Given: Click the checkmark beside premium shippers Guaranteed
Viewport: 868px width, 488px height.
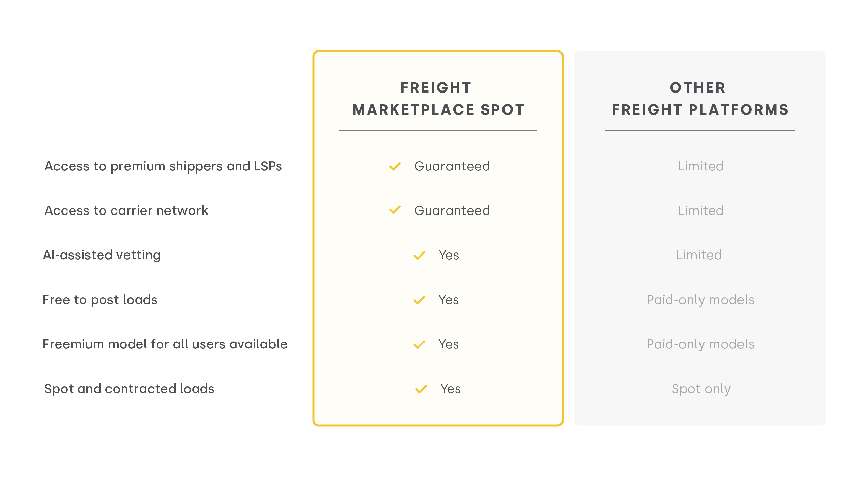Looking at the screenshot, I should 395,166.
